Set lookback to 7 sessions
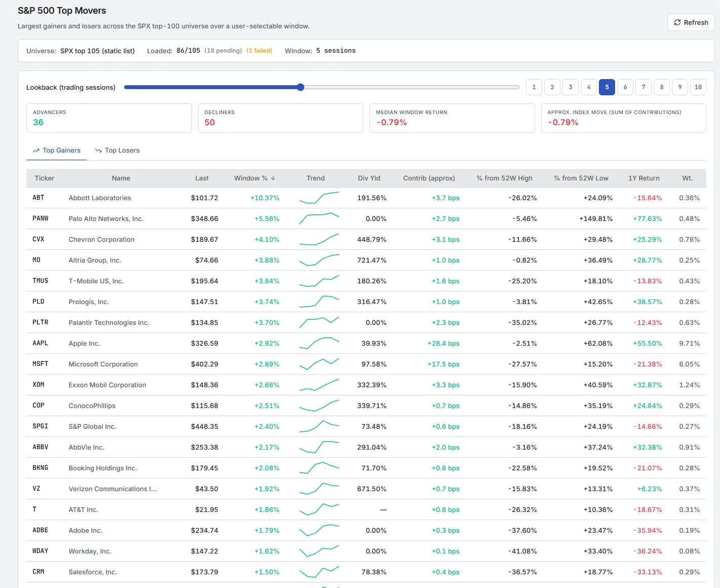The width and height of the screenshot is (720, 588). [x=643, y=87]
